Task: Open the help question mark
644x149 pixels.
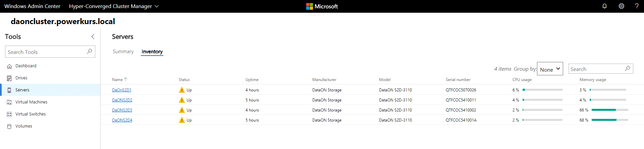Action: (637, 6)
